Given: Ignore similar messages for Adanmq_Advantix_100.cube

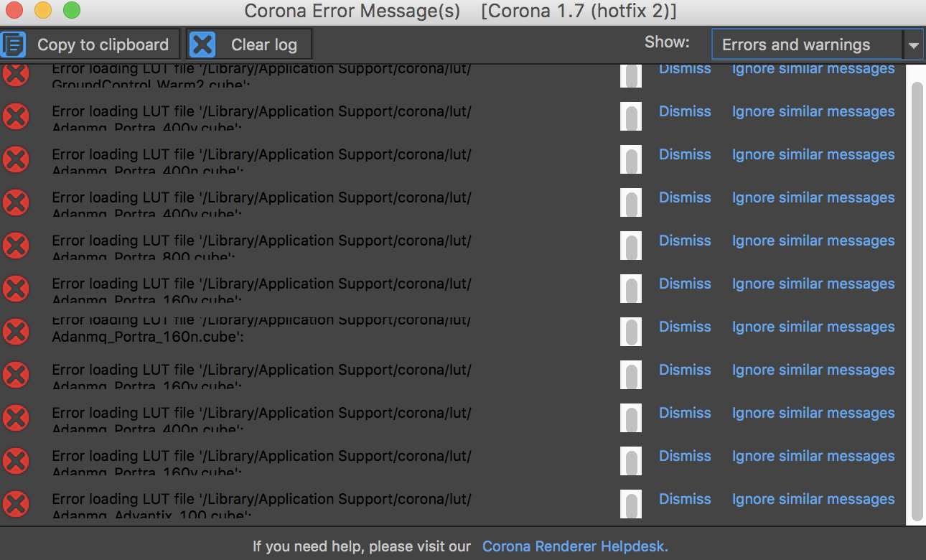Looking at the screenshot, I should 813,499.
